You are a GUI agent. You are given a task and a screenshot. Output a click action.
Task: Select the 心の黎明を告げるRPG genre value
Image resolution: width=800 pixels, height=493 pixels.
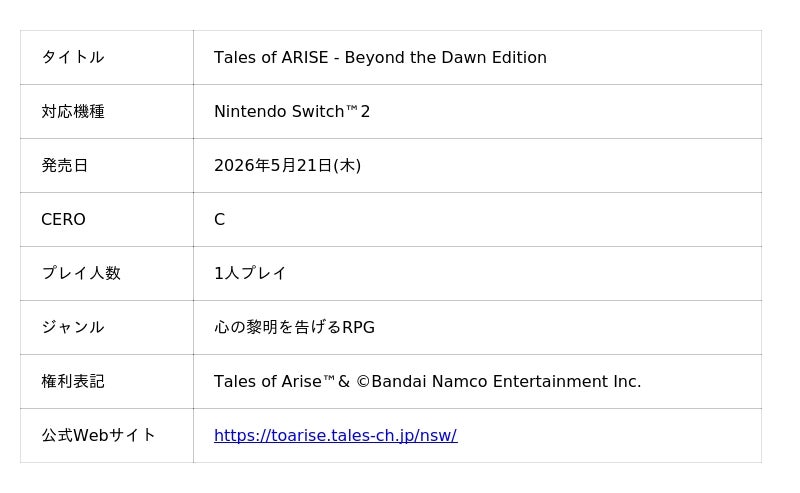(x=294, y=328)
